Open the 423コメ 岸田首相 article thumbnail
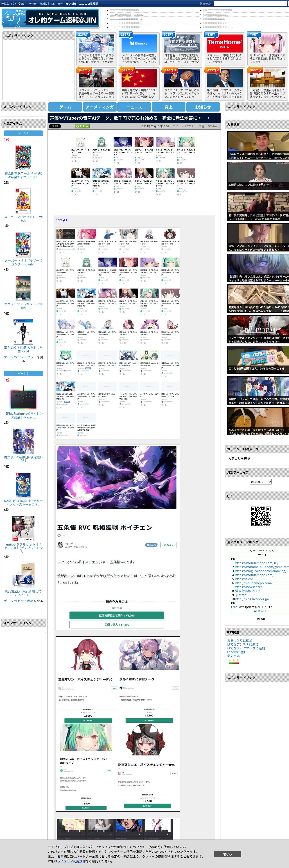289x868 pixels. coord(224,78)
